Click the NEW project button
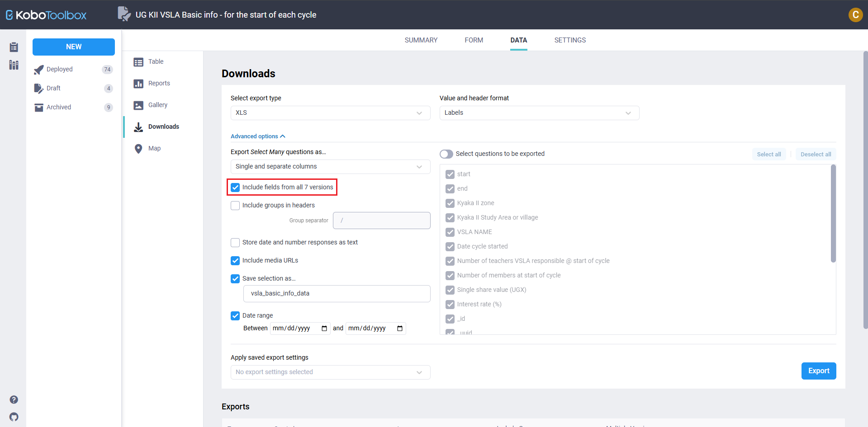 click(74, 47)
